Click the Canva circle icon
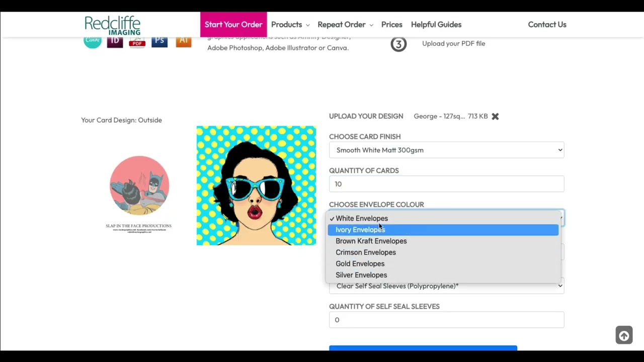The height and width of the screenshot is (362, 644). [x=93, y=42]
